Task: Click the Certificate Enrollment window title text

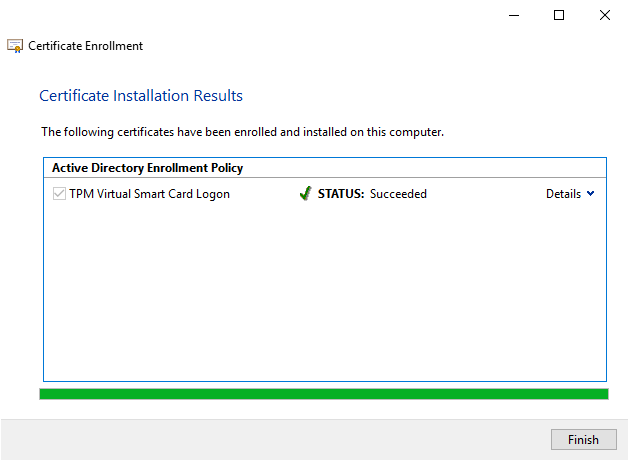Action: pos(85,46)
